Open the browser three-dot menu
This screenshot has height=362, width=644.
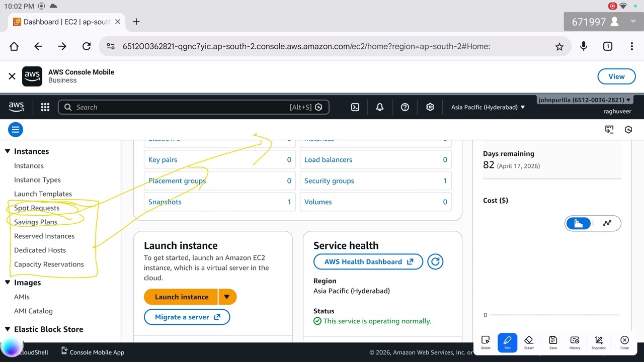coord(632,46)
